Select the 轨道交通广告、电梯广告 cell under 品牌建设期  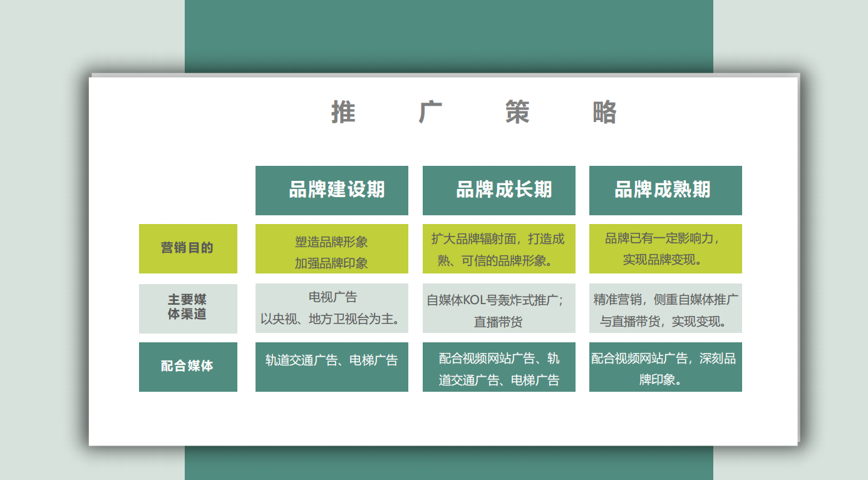pos(332,367)
